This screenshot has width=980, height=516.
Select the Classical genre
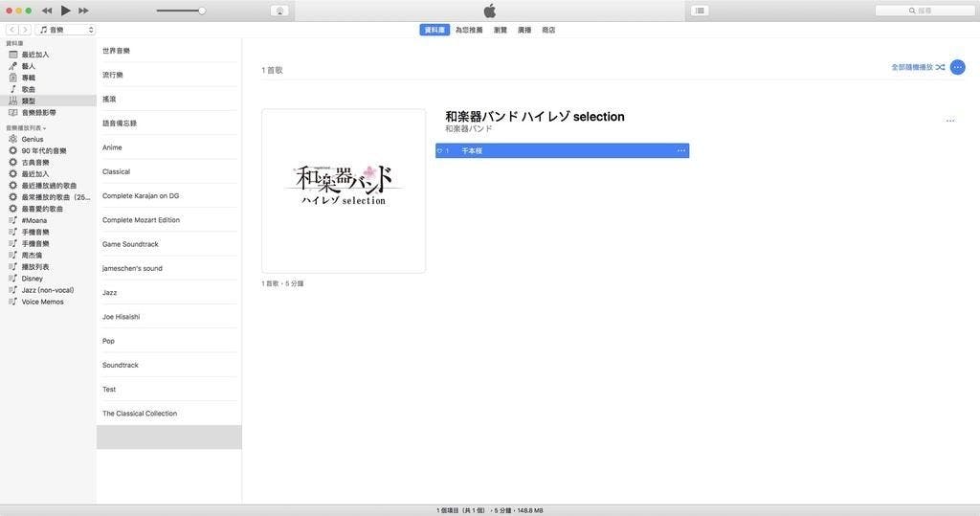[168, 171]
